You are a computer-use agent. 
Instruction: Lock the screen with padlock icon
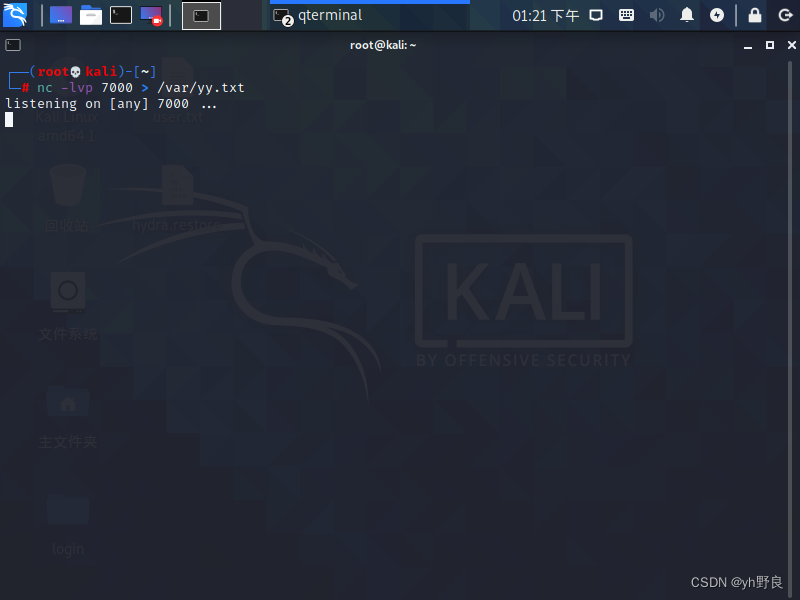755,15
